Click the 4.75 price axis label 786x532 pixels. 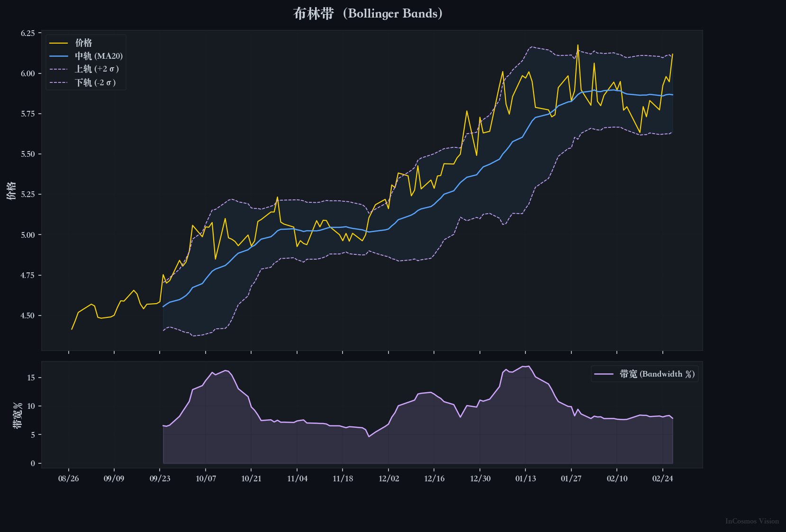pos(27,275)
